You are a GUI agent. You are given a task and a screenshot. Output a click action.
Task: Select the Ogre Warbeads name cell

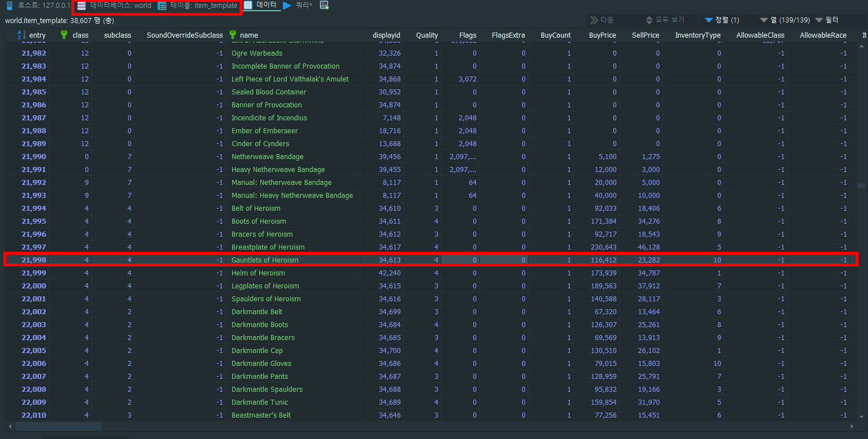pyautogui.click(x=257, y=53)
